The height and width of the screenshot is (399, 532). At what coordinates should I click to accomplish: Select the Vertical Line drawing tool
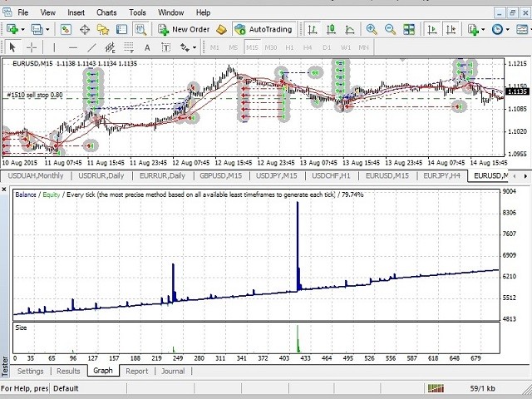pyautogui.click(x=54, y=47)
